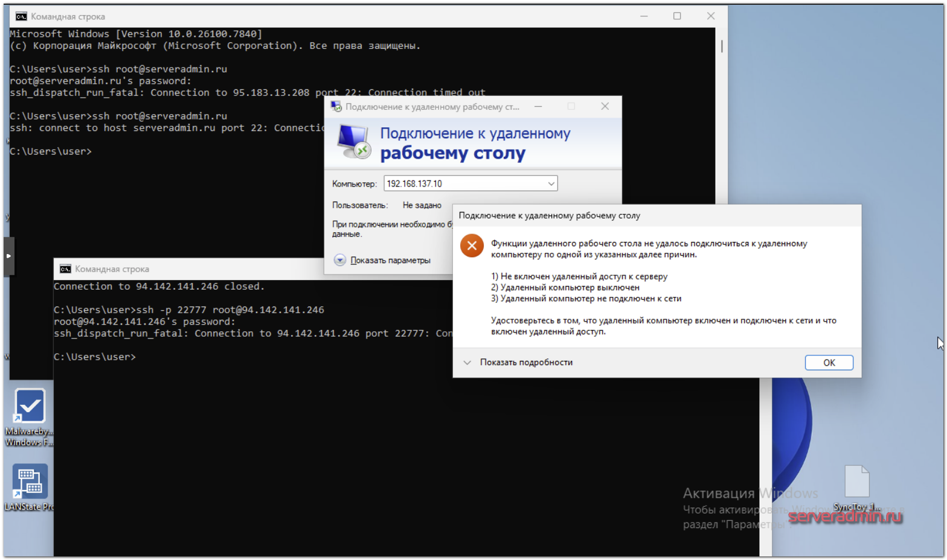Viewport: 947px width, 560px height.
Task: Close the Remote Desktop Connection window
Action: 605,107
